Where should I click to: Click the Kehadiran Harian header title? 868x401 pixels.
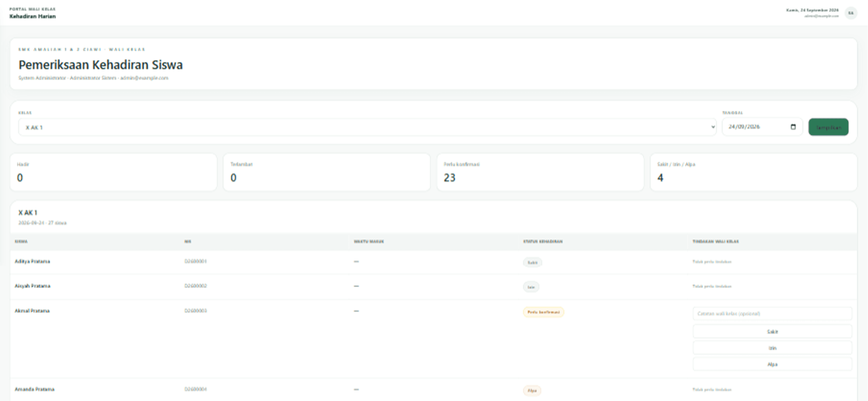(32, 16)
